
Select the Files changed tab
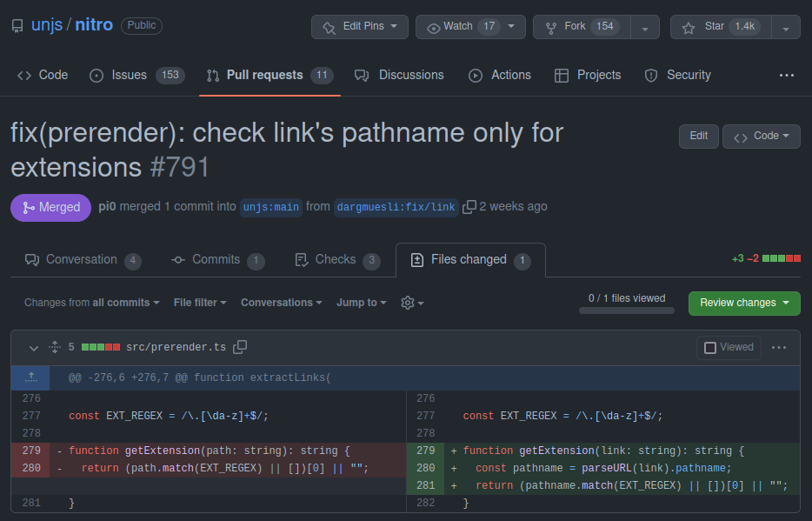pyautogui.click(x=470, y=260)
